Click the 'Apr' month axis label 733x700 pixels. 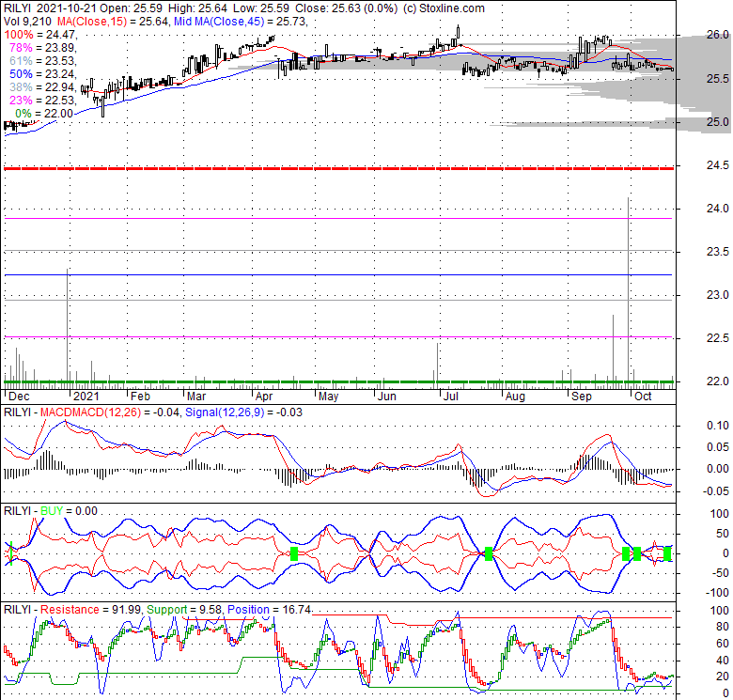click(264, 397)
